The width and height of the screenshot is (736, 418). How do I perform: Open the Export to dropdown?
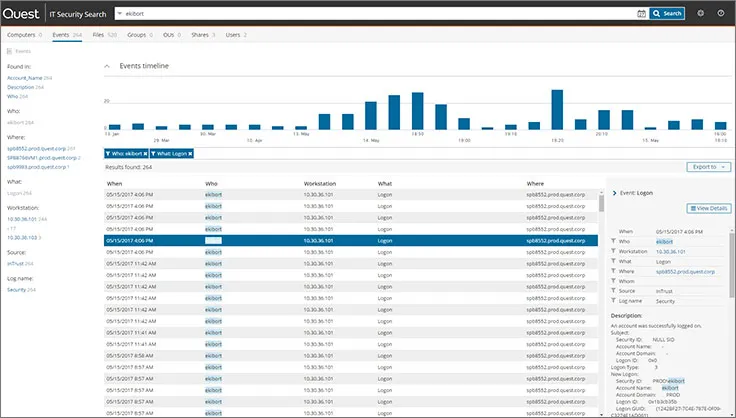709,167
